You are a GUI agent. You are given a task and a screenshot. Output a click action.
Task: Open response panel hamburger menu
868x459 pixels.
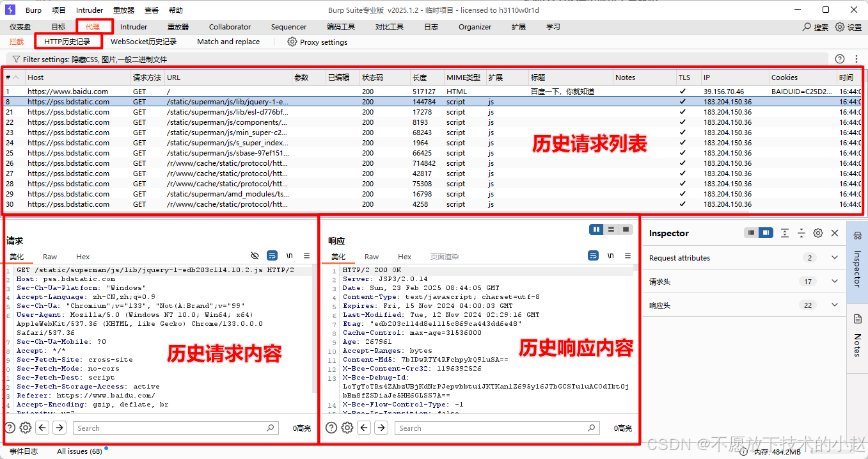coord(628,255)
